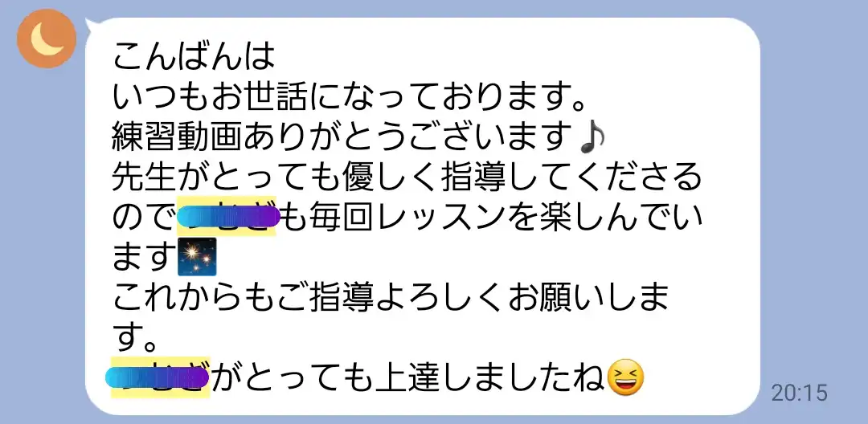Click the こんばんは greeting line
The height and width of the screenshot is (424, 868).
(x=194, y=56)
